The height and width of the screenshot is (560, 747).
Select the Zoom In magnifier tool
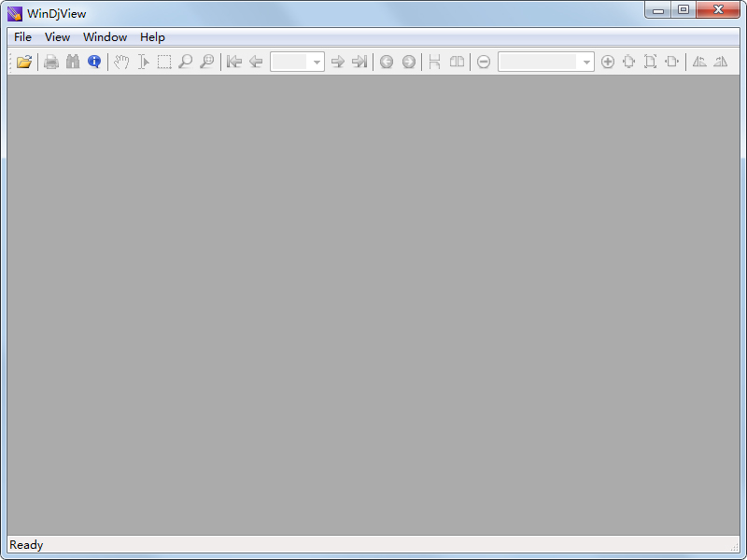point(186,62)
